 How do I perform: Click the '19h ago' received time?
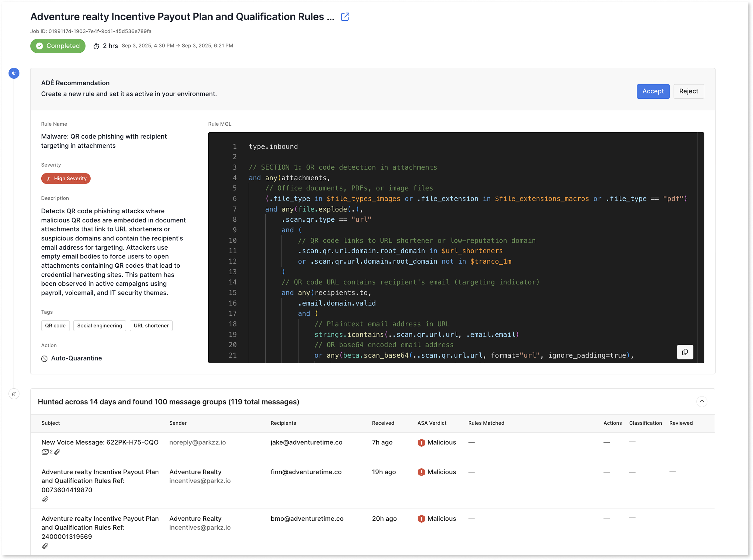[384, 472]
